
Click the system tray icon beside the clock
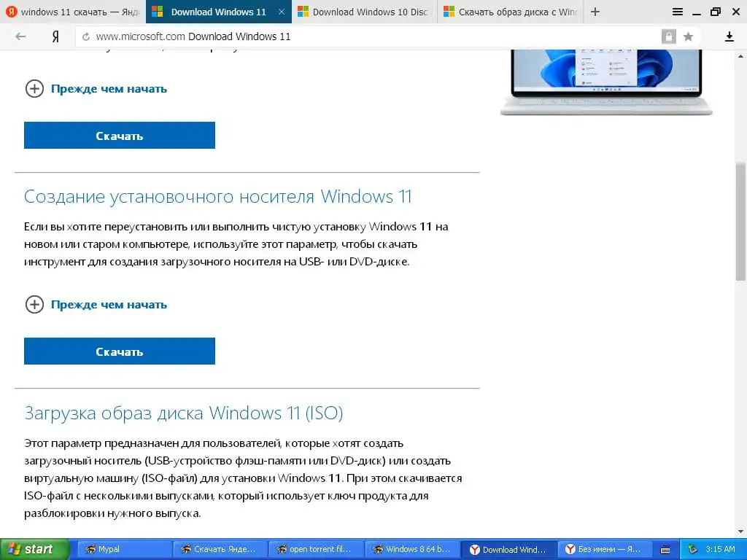coord(693,549)
